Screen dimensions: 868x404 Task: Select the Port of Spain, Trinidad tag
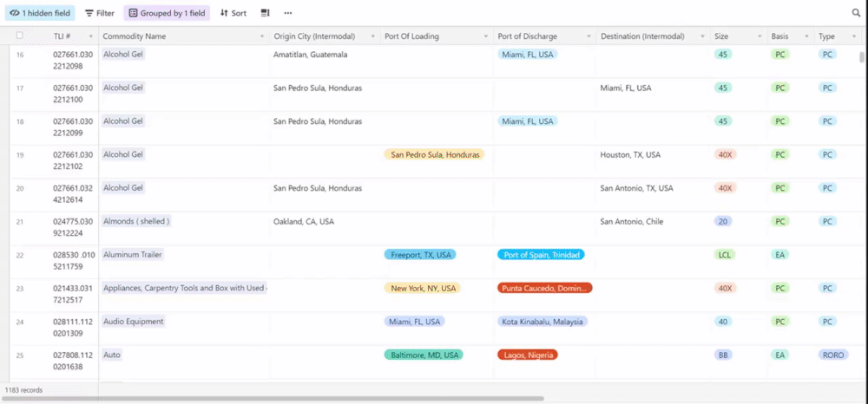coord(542,255)
